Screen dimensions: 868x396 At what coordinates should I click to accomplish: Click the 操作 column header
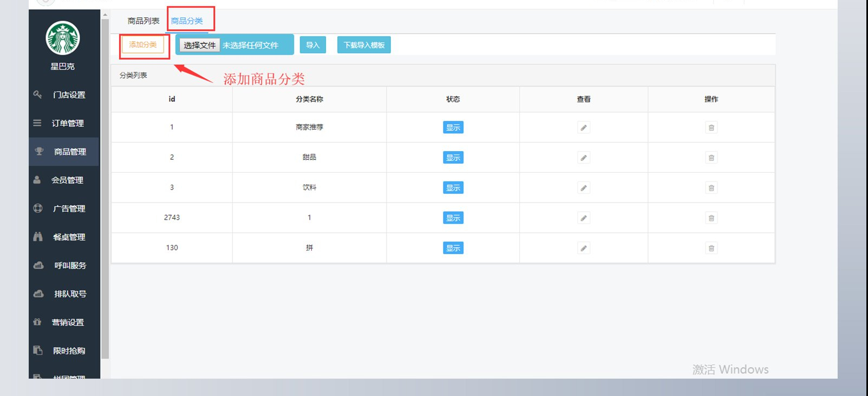pos(712,99)
